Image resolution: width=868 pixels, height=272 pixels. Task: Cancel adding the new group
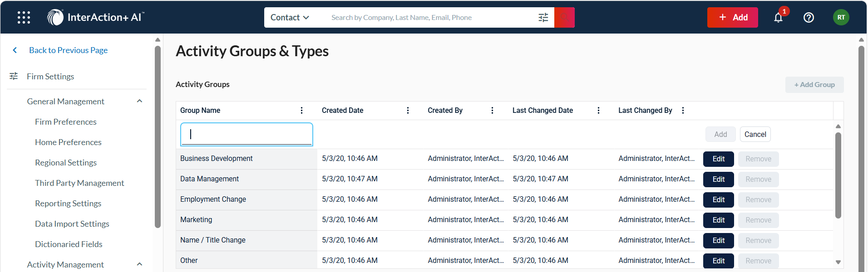point(755,134)
